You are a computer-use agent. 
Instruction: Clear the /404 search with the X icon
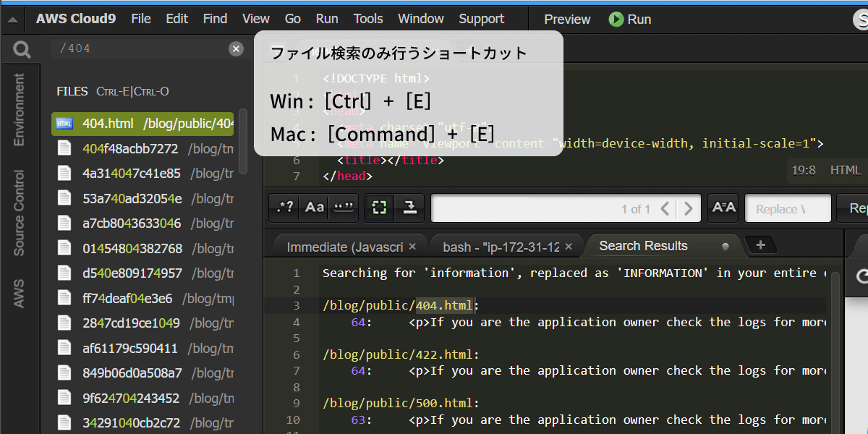(x=237, y=48)
